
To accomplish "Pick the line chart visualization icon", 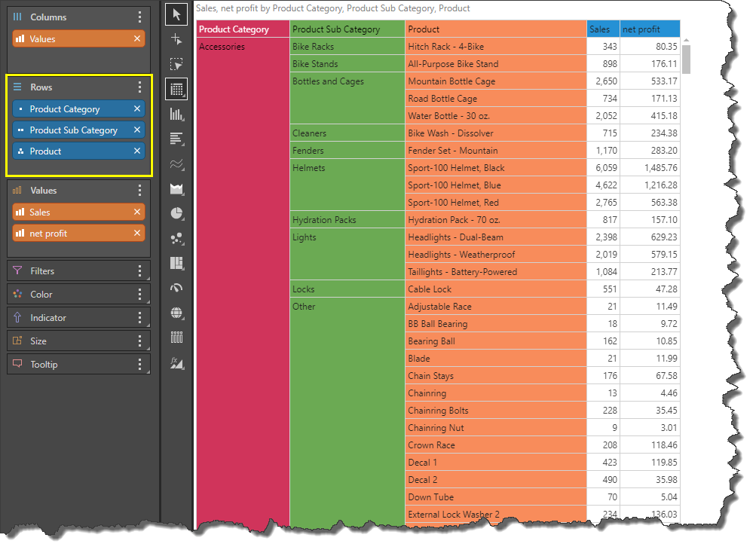I will pos(176,163).
